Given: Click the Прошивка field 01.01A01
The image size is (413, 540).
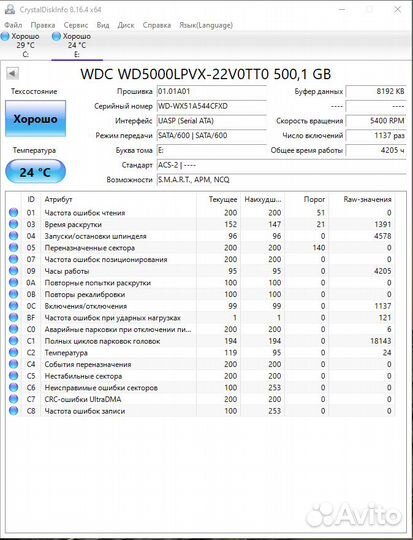Looking at the screenshot, I should 211,92.
